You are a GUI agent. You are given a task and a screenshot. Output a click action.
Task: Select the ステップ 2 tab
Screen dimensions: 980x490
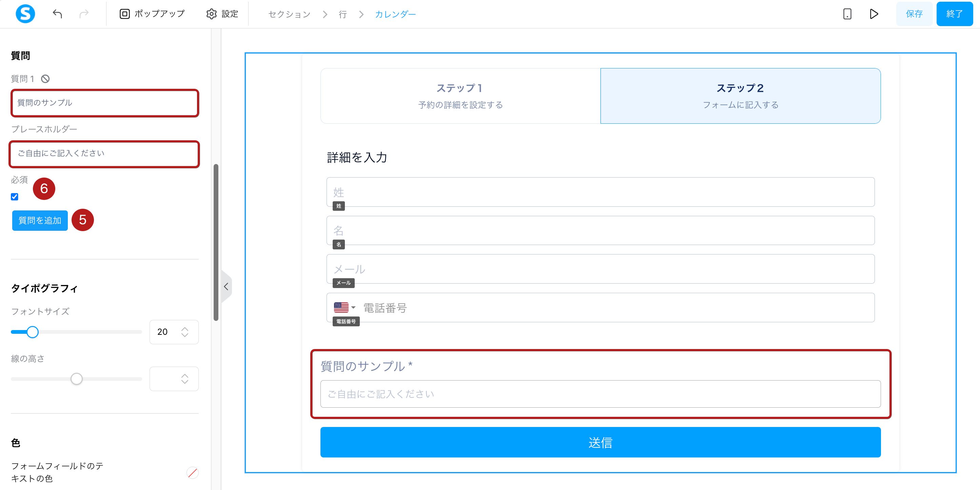click(740, 96)
